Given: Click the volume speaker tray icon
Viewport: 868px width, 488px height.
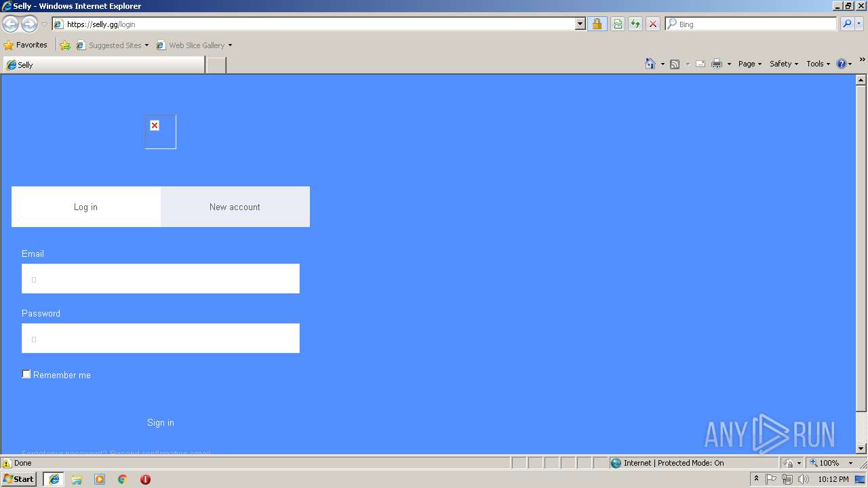Looking at the screenshot, I should tap(804, 479).
